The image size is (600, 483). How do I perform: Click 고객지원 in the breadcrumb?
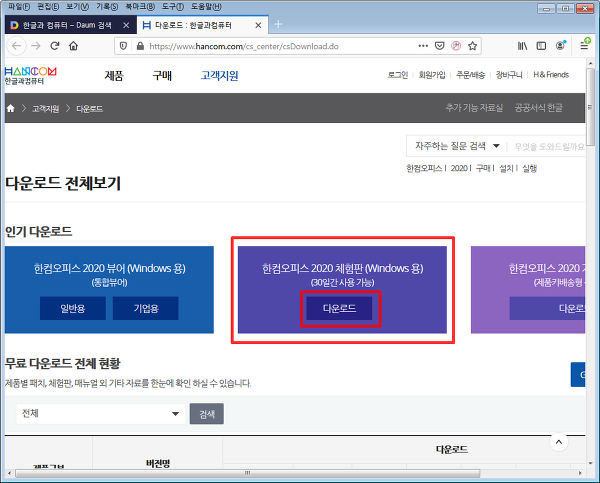(x=46, y=109)
